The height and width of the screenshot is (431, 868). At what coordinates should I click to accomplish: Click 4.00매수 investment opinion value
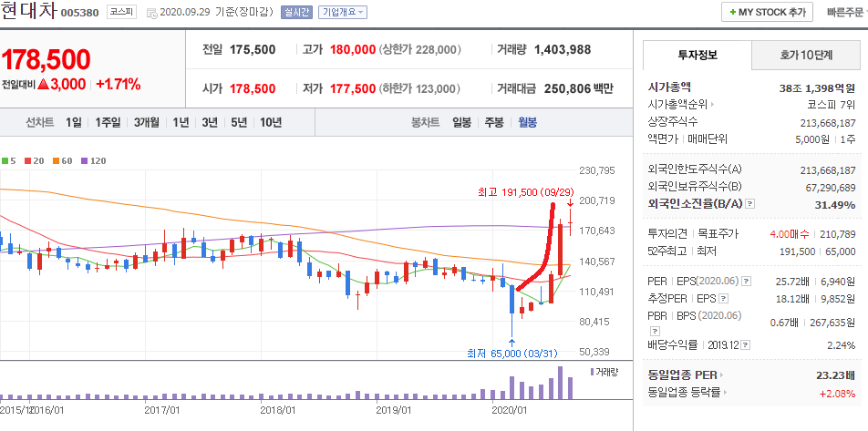click(x=790, y=234)
